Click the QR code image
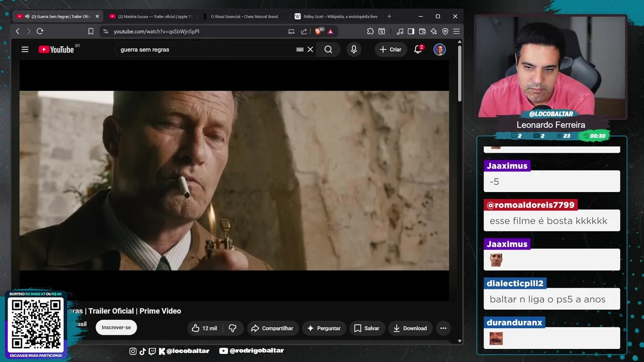644x362 pixels. 36,324
